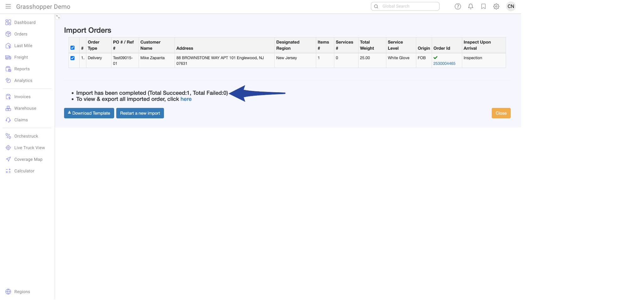Image resolution: width=644 pixels, height=301 pixels.
Task: Click the Orchestruck label
Action: click(x=26, y=136)
